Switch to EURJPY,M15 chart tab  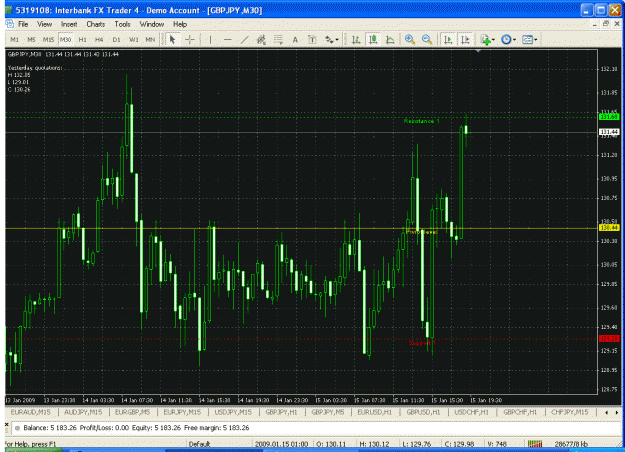click(182, 412)
